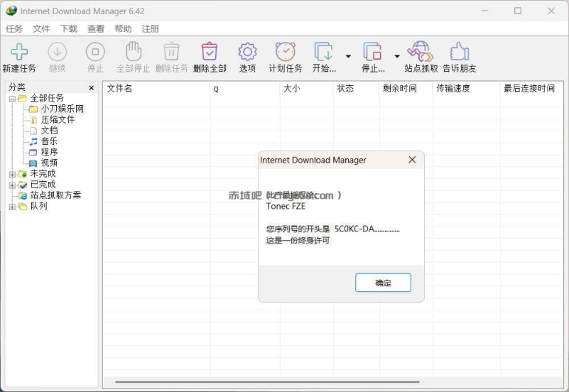This screenshot has height=392, width=569.
Task: Open dropdown arrow next to 开始 queue
Action: [348, 56]
